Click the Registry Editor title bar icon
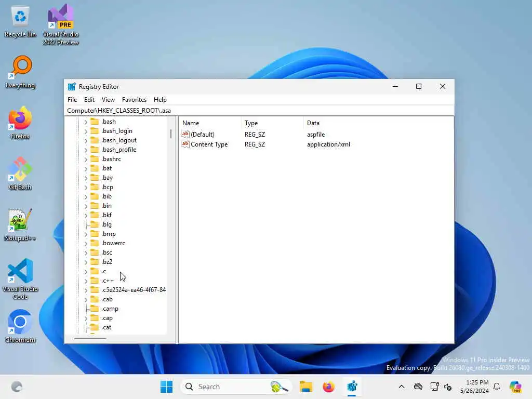Image resolution: width=532 pixels, height=399 pixels. (x=72, y=87)
